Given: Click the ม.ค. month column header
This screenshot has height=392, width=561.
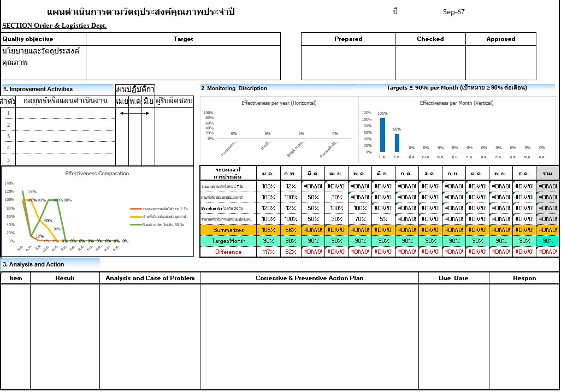Looking at the screenshot, I should [x=268, y=174].
